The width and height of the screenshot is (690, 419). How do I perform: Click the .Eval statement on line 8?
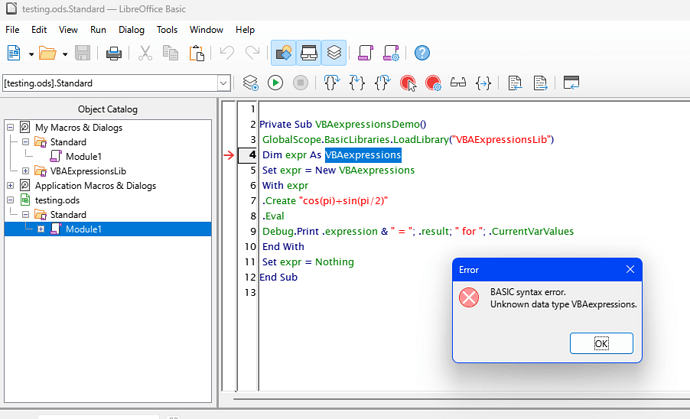pyautogui.click(x=273, y=216)
